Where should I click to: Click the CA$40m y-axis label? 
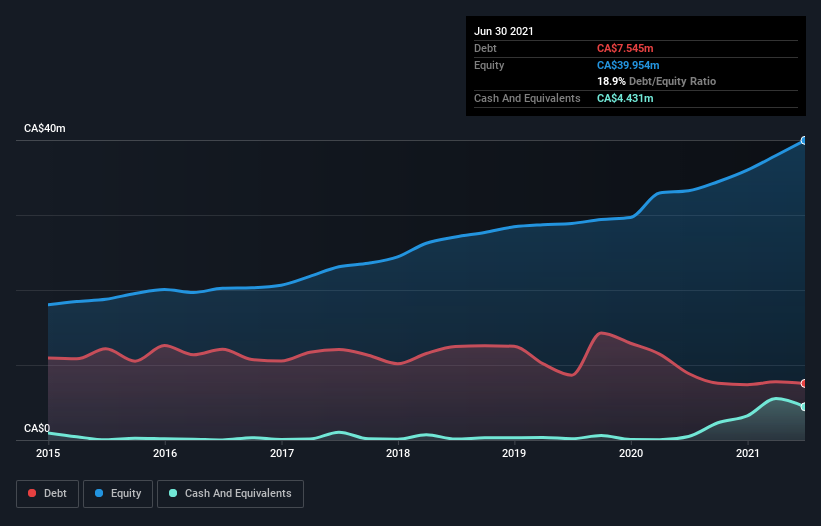coord(45,128)
